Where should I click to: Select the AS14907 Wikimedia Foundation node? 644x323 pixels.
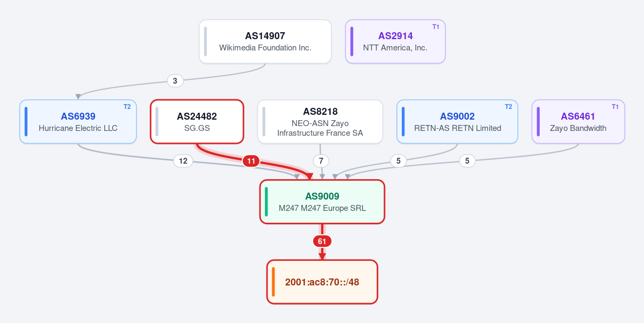[x=265, y=41]
